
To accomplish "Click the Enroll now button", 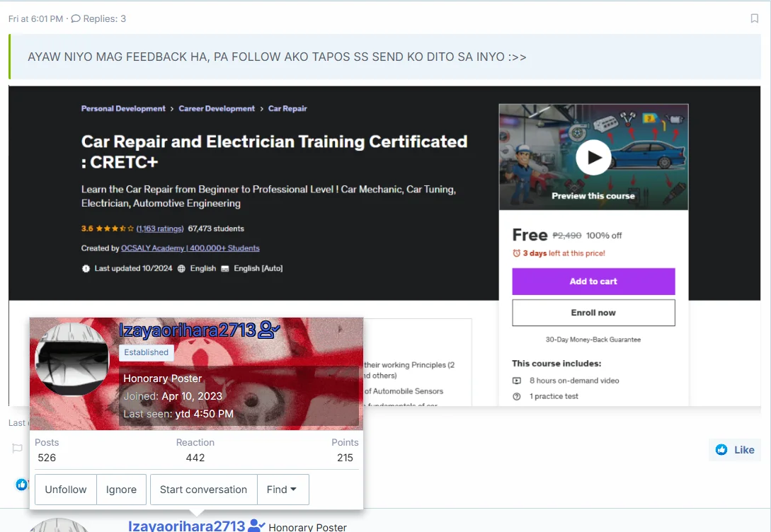I will tap(593, 313).
